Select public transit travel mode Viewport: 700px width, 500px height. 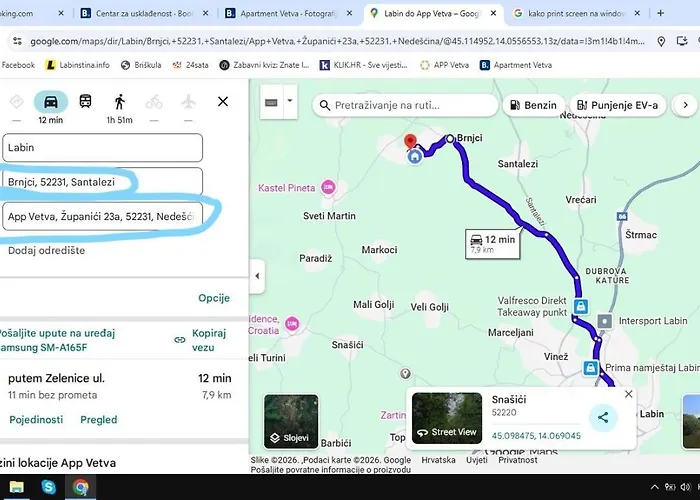click(x=85, y=101)
